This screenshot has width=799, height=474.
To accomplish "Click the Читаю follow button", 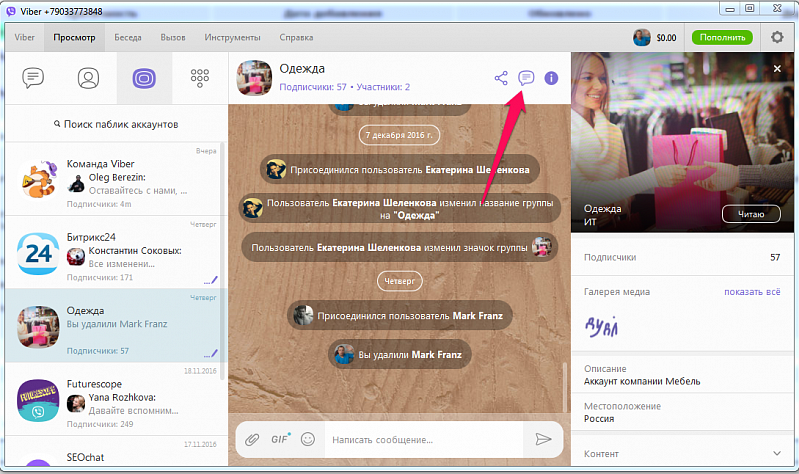I will 751,214.
